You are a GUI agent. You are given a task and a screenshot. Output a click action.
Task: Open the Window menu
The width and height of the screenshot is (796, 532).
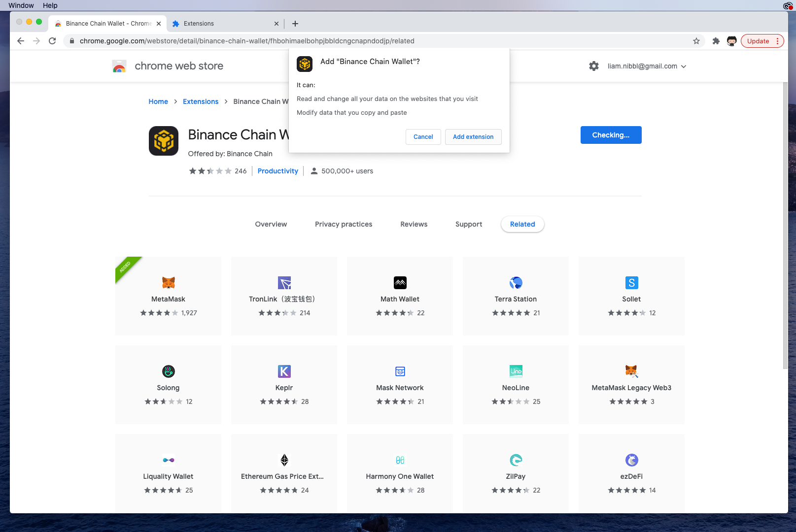21,5
